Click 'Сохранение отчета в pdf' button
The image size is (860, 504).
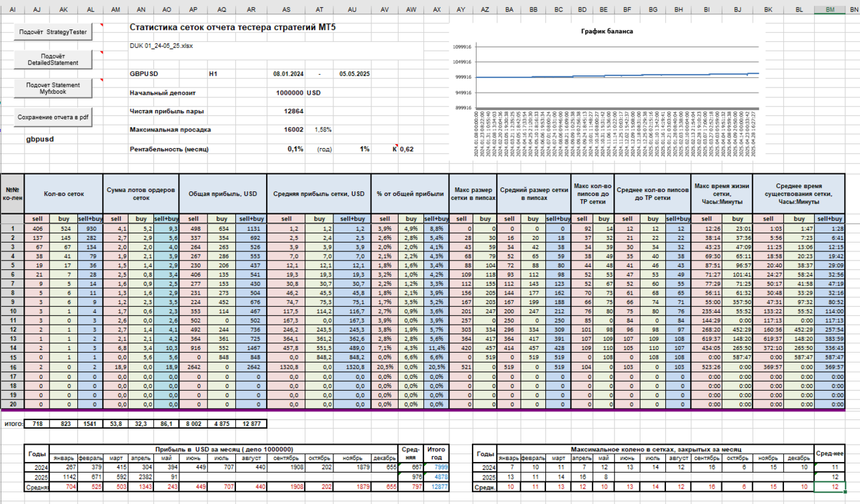pyautogui.click(x=53, y=117)
